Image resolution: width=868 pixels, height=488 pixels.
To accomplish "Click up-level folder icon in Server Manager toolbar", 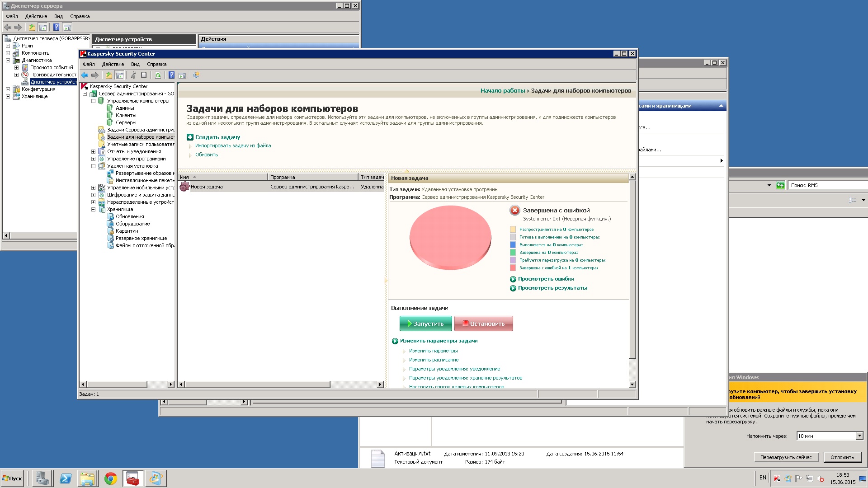I will [x=32, y=27].
